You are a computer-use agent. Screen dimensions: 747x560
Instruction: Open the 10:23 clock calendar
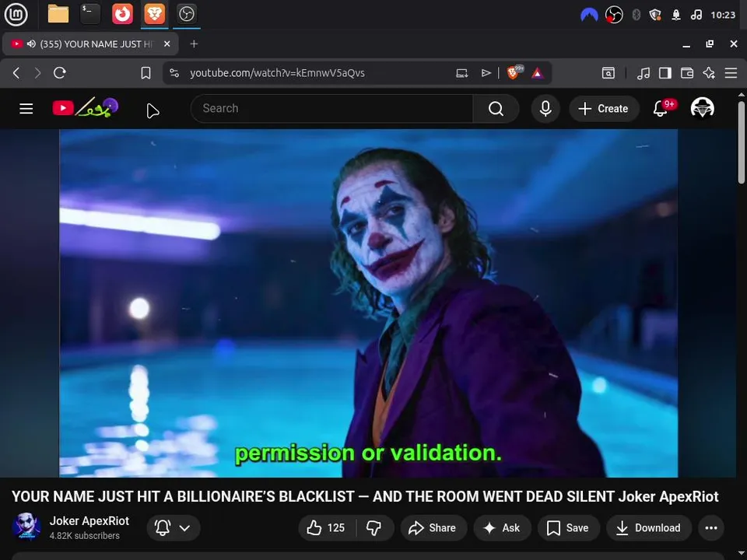coord(723,15)
